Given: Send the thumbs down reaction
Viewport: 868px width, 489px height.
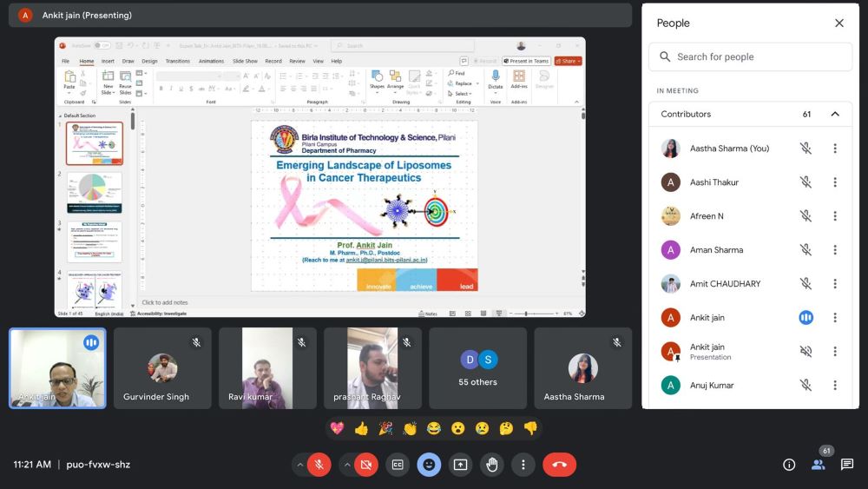Looking at the screenshot, I should [x=530, y=428].
